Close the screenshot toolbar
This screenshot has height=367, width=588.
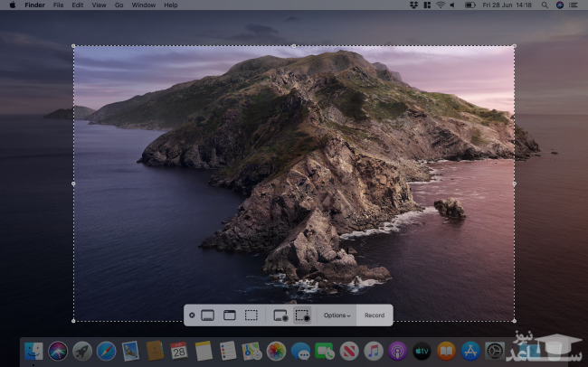coord(192,315)
